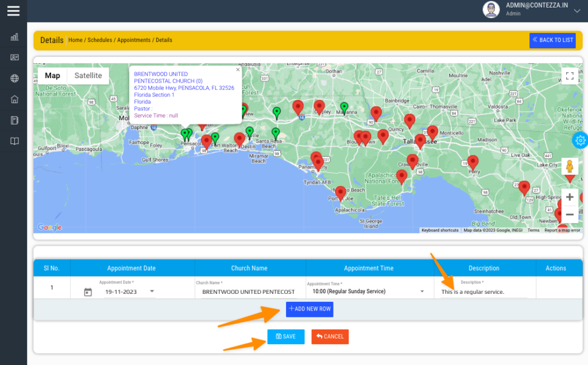Click red marker near Port St Joe
588x365 pixels.
[x=341, y=194]
